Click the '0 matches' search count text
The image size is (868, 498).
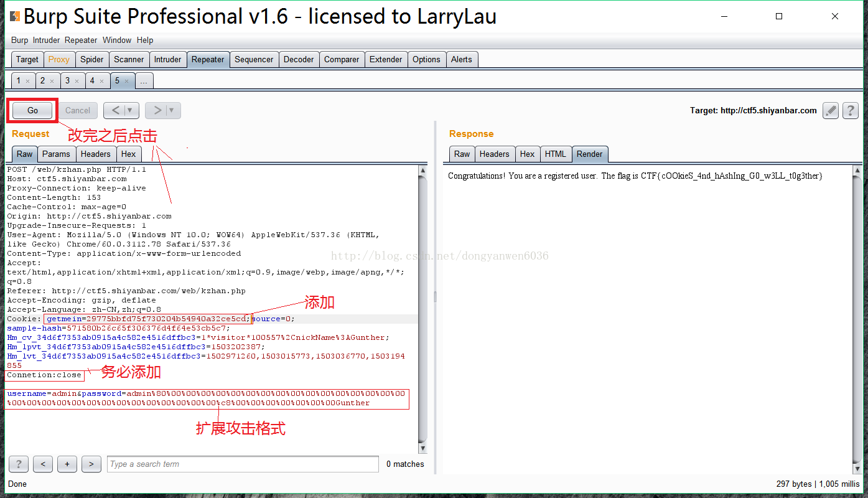pos(405,464)
